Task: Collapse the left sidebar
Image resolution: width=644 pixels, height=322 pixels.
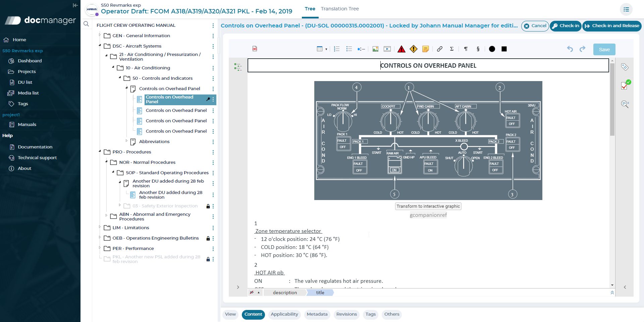Action: click(75, 5)
